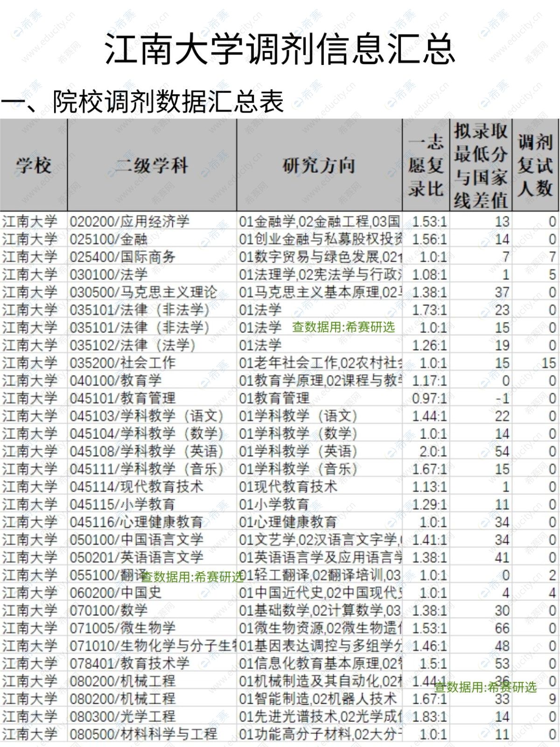Click the title 江南大学调剂信息汇总
Image resolution: width=560 pixels, height=747 pixels.
pyautogui.click(x=280, y=48)
